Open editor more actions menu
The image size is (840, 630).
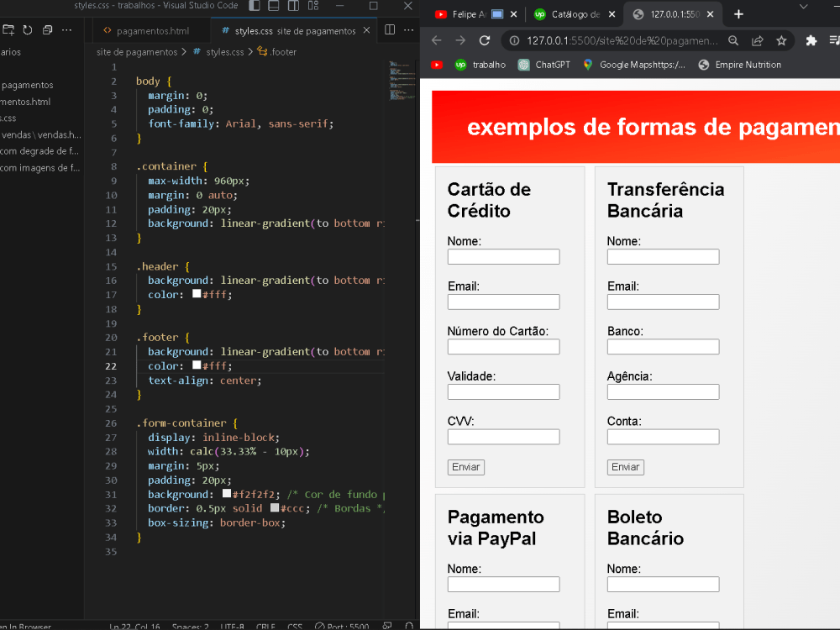click(x=409, y=30)
